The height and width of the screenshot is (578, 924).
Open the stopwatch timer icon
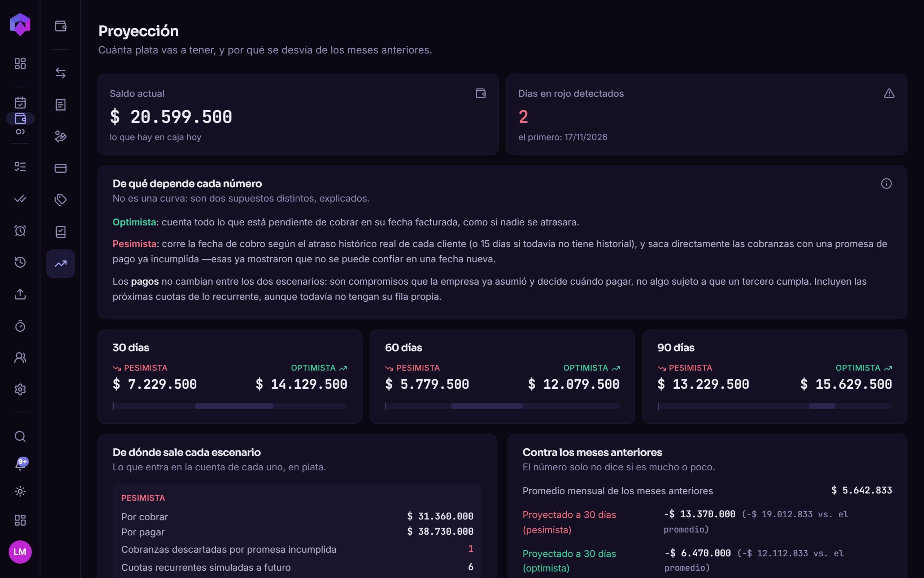click(20, 326)
